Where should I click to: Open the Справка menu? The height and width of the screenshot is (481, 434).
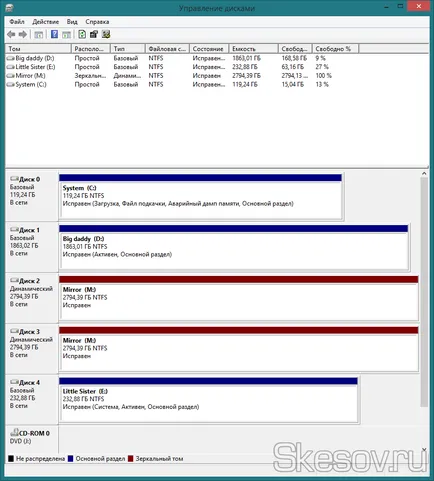pyautogui.click(x=97, y=22)
